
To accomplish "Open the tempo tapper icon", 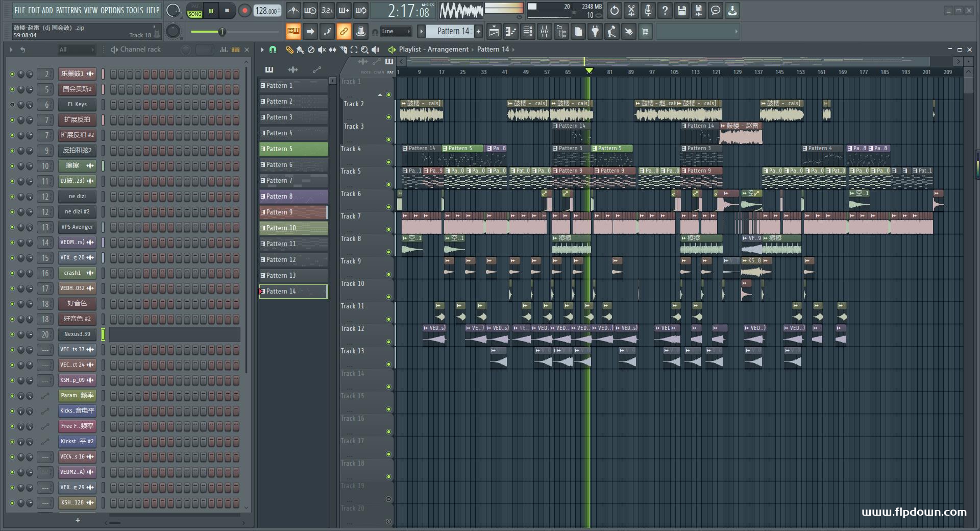I will (x=611, y=32).
